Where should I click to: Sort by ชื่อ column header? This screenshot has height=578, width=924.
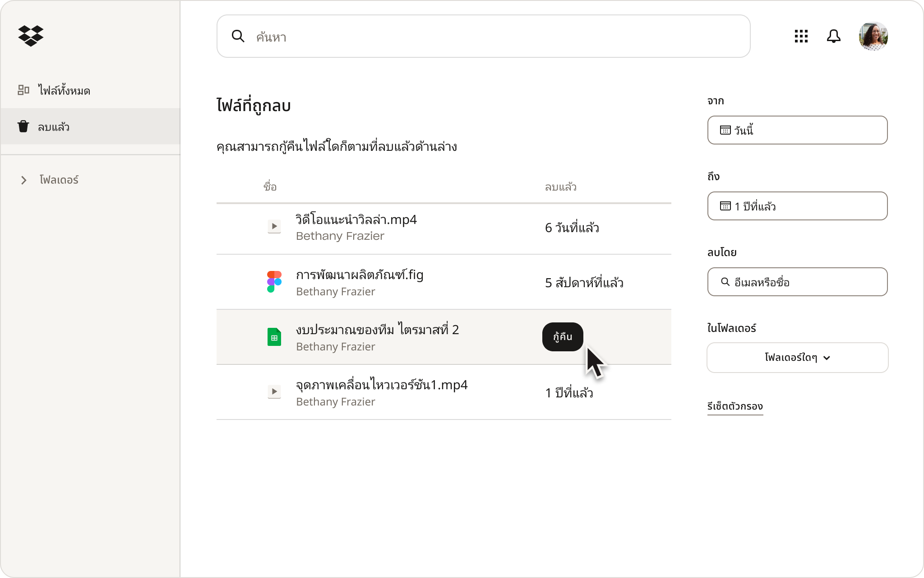270,186
